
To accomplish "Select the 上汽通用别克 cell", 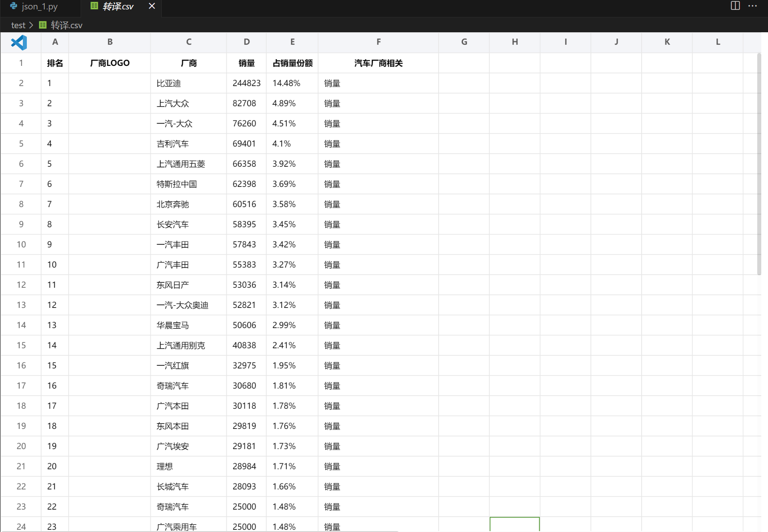I will 189,346.
